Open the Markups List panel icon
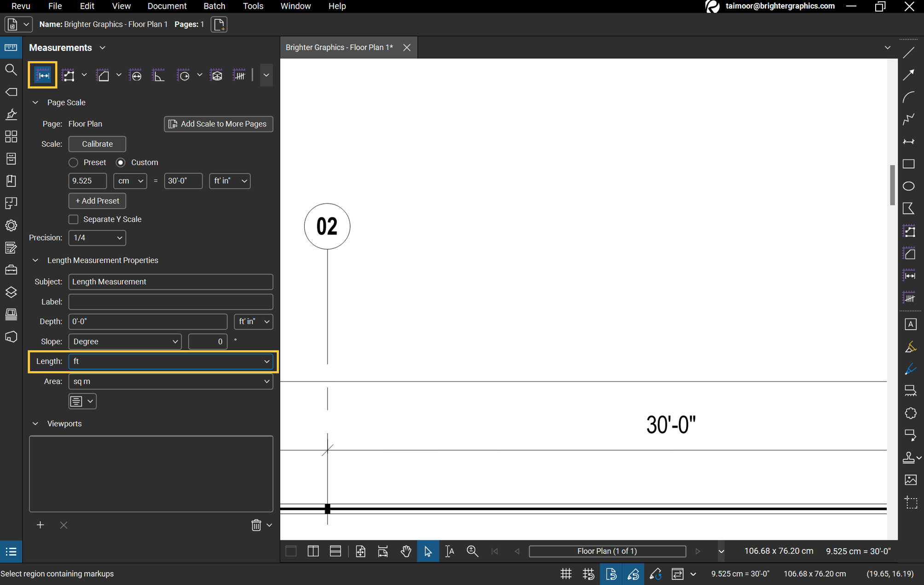924x585 pixels. pos(11,551)
